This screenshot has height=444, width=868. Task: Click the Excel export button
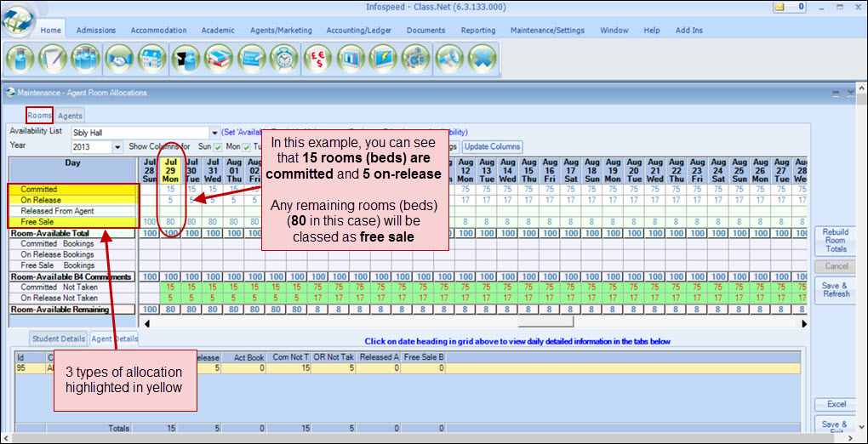pos(835,404)
